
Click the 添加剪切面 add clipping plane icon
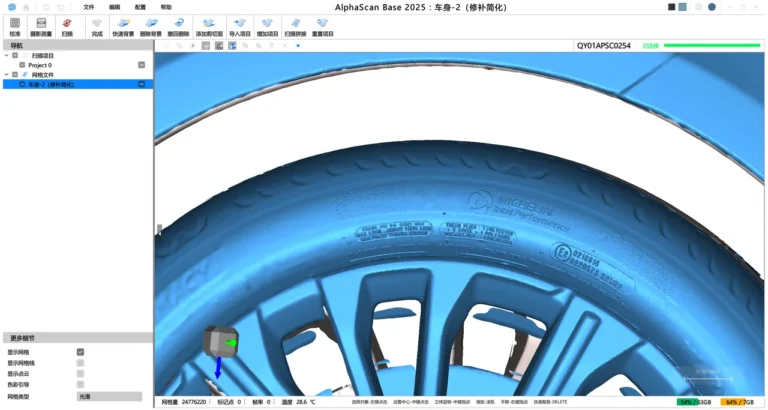click(209, 25)
